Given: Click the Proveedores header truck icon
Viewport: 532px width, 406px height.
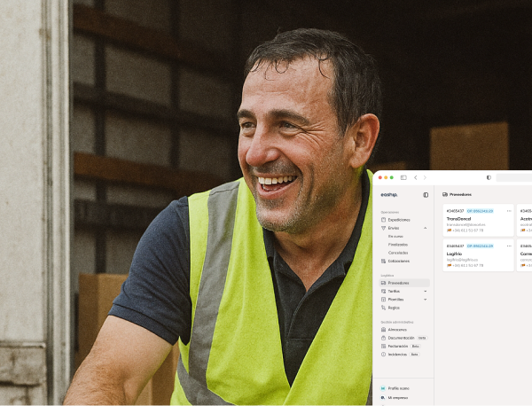Looking at the screenshot, I should (445, 195).
